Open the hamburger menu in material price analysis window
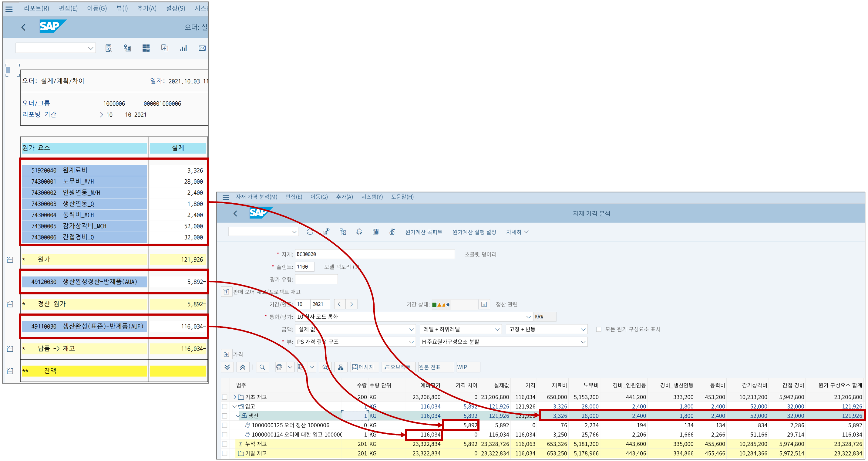Screen dimensions: 868x461 coord(226,198)
